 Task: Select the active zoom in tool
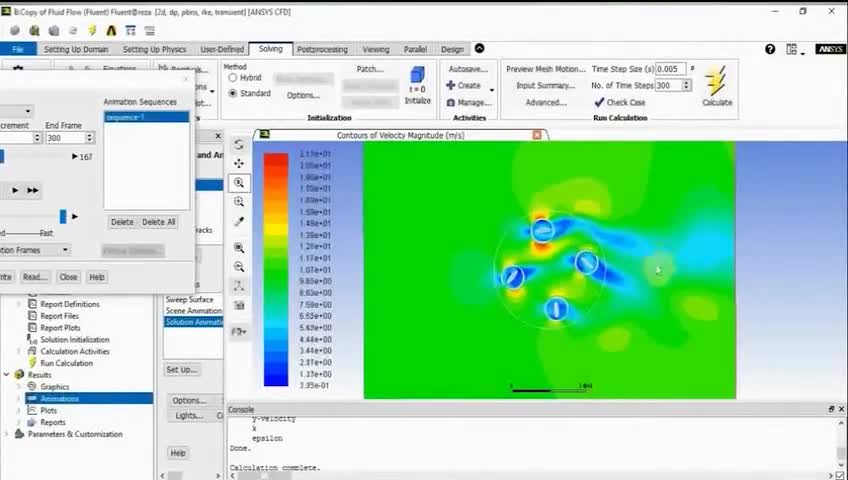[x=238, y=183]
